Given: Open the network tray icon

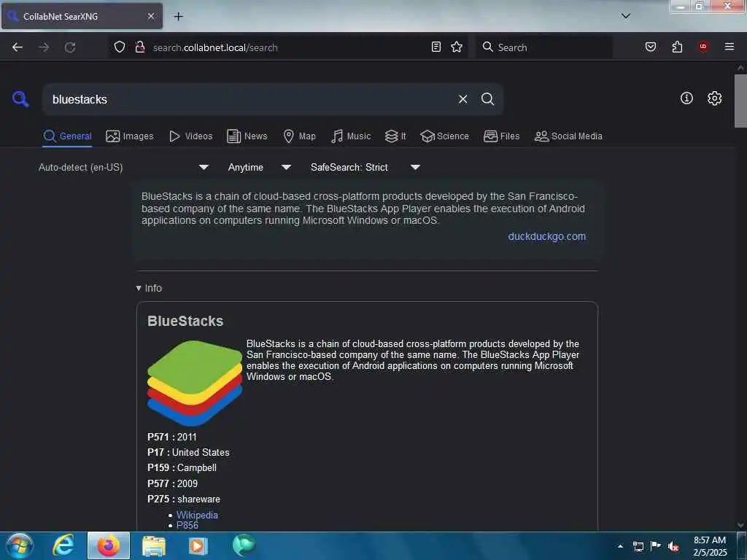Looking at the screenshot, I should coord(638,546).
